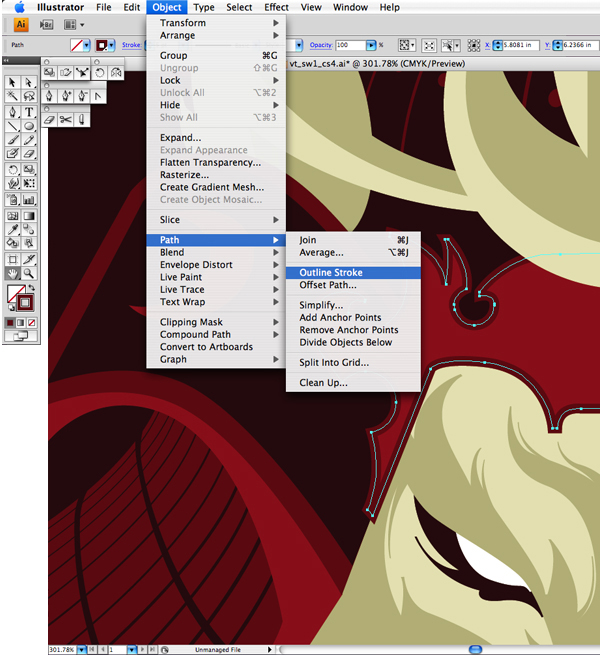Screen dimensions: 600x665
Task: Click the Stroke swatch in Tools panel
Action: pyautogui.click(x=25, y=302)
